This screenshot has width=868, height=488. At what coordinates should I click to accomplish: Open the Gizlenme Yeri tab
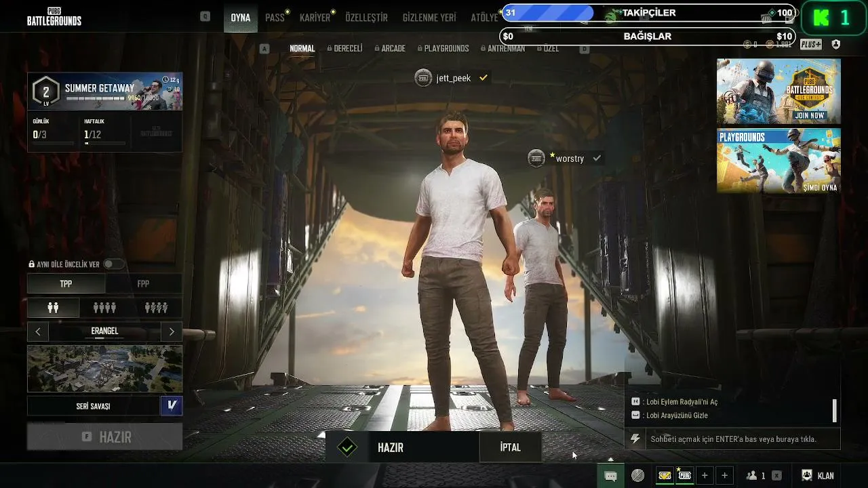click(x=429, y=18)
